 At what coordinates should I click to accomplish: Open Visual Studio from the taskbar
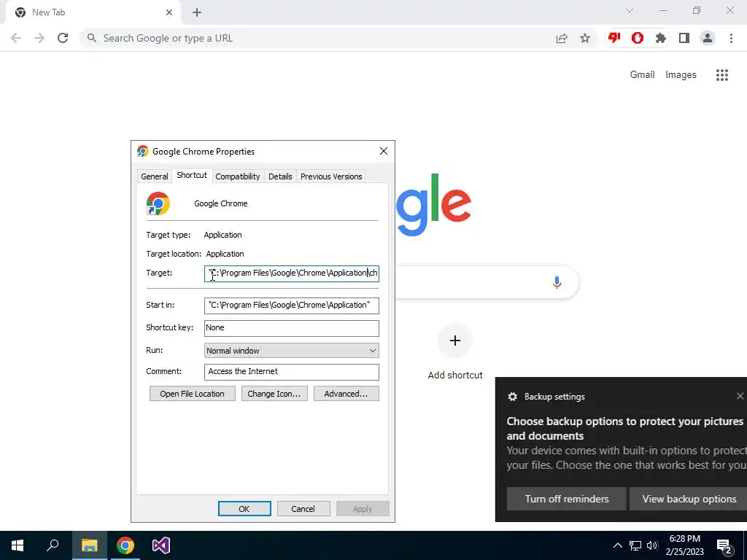[161, 545]
